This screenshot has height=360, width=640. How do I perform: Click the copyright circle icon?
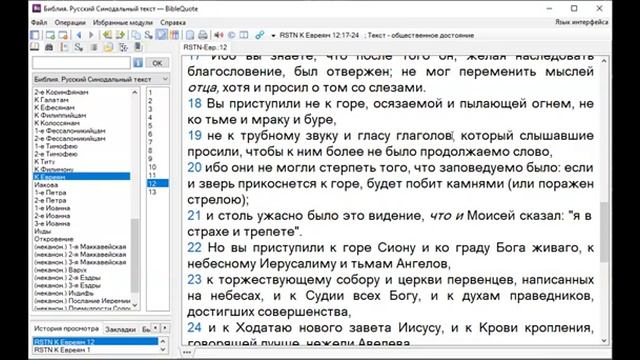231,35
